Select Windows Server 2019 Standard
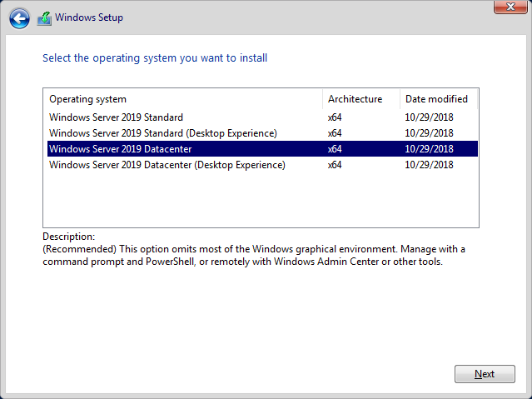This screenshot has height=399, width=532. 117,117
